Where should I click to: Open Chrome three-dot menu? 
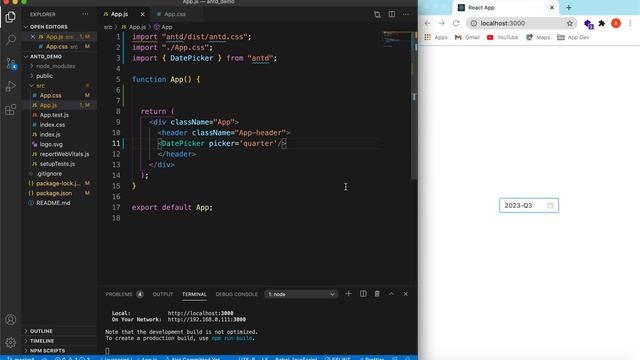pyautogui.click(x=630, y=23)
